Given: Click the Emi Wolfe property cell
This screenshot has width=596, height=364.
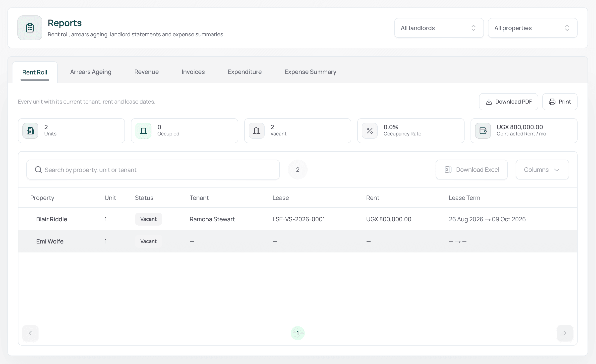Looking at the screenshot, I should tap(50, 241).
